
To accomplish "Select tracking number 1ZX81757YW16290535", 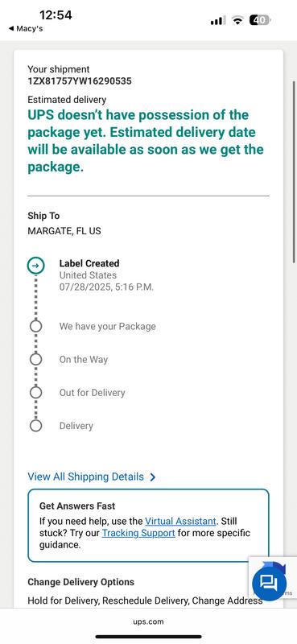I will click(x=80, y=81).
